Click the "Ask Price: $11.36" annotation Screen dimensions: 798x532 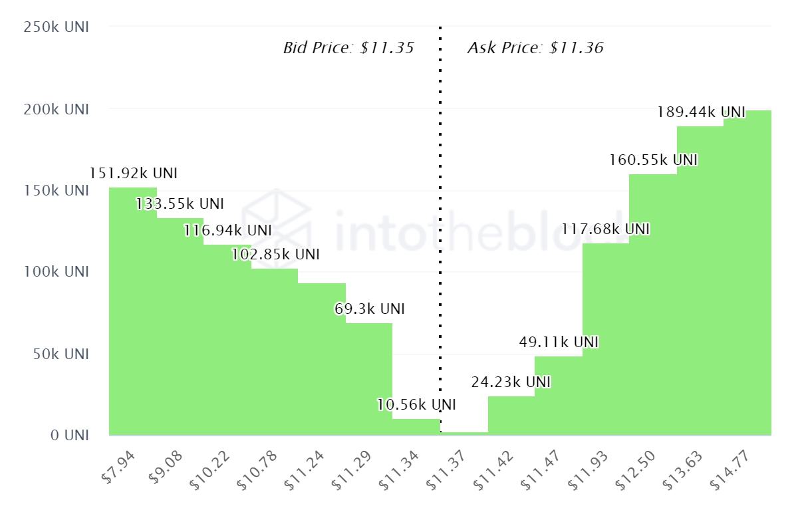[535, 48]
